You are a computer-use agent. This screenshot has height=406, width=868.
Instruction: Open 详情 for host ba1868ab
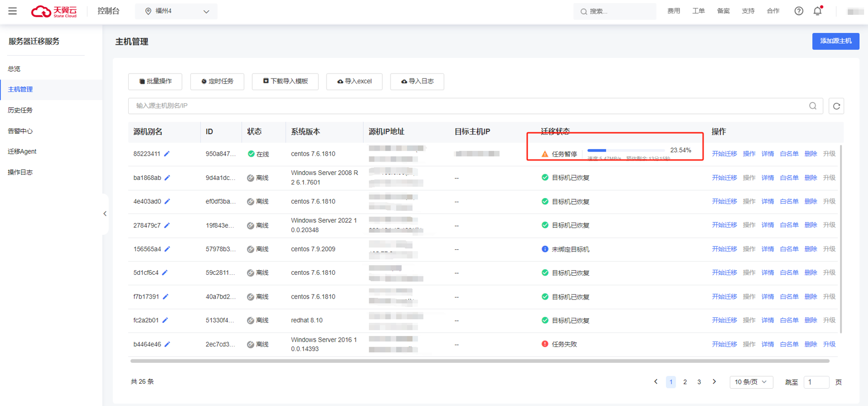click(768, 178)
